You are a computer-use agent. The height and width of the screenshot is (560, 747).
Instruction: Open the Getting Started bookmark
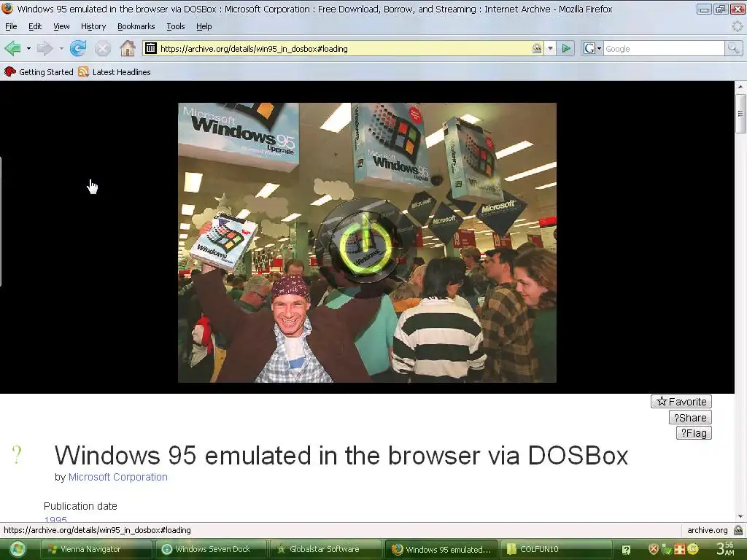click(39, 72)
